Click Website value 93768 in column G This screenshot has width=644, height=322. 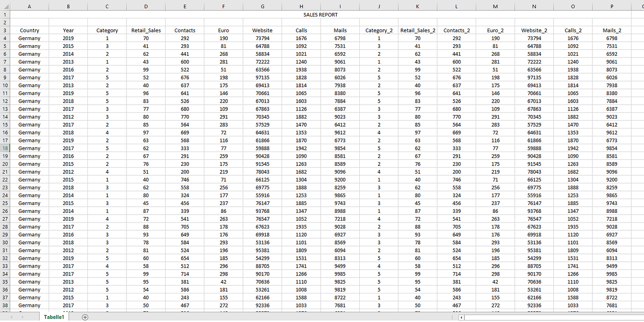[262, 211]
